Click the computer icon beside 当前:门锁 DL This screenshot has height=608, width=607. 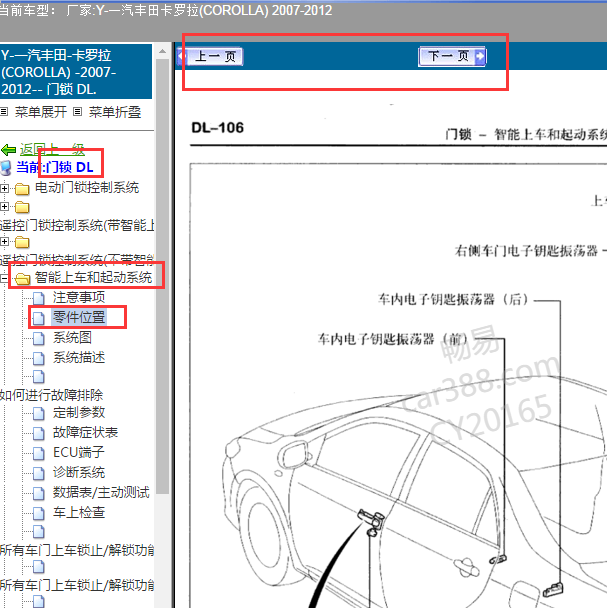coord(7,168)
